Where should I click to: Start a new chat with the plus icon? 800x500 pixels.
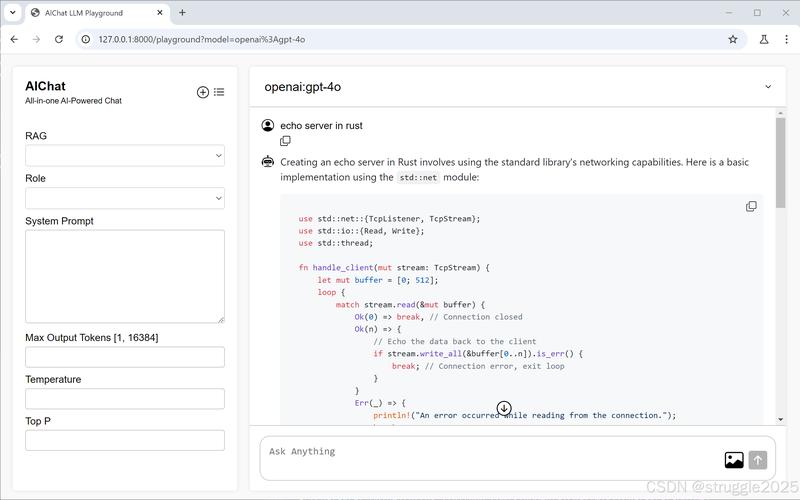click(x=203, y=92)
